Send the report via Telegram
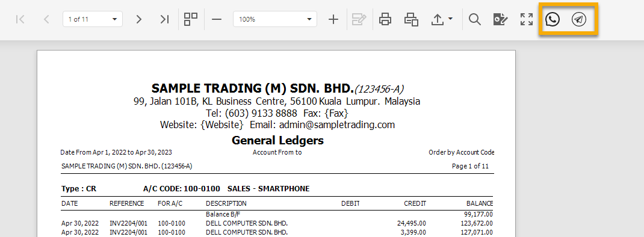The width and height of the screenshot is (644, 237). point(578,19)
